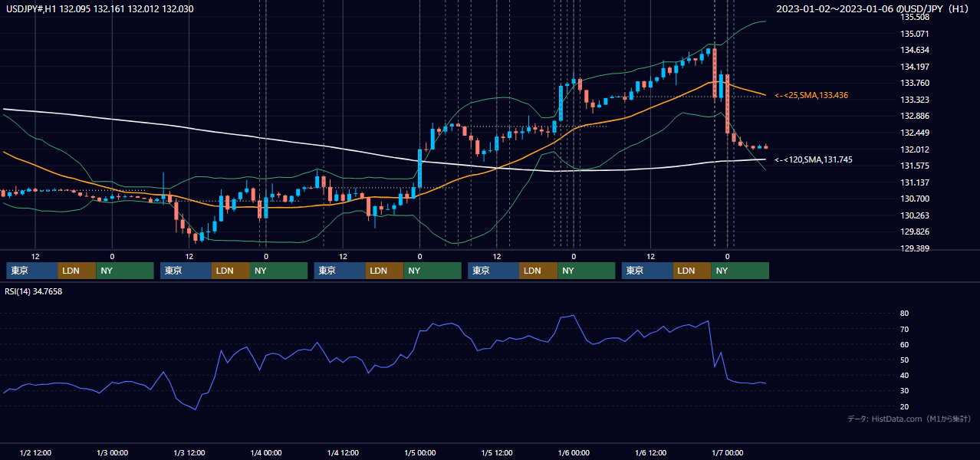Click price axis value 130.263
The image size is (980, 460).
point(915,216)
